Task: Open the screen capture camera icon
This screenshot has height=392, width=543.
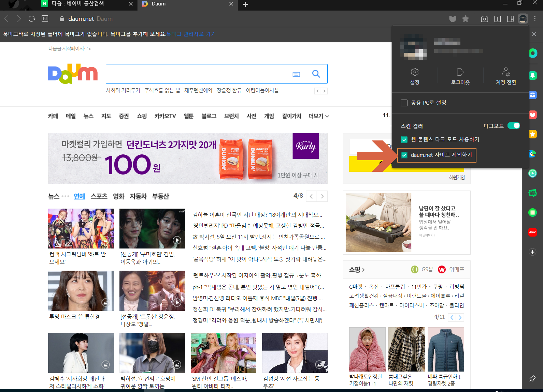Action: click(484, 19)
